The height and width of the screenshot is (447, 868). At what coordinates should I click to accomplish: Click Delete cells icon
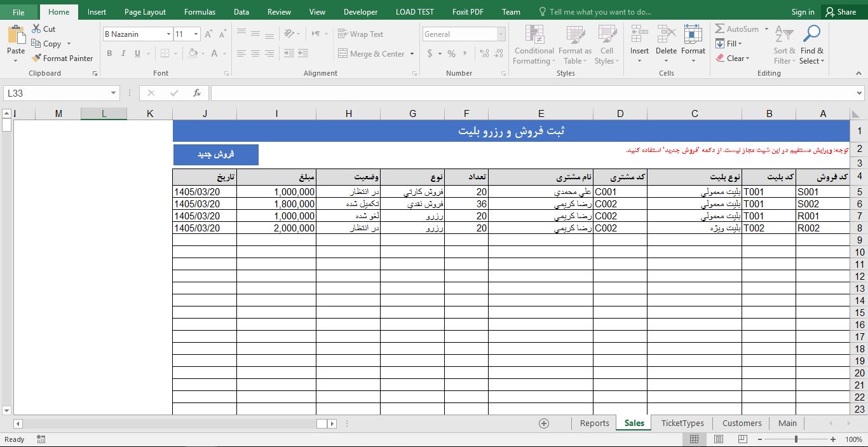[666, 34]
